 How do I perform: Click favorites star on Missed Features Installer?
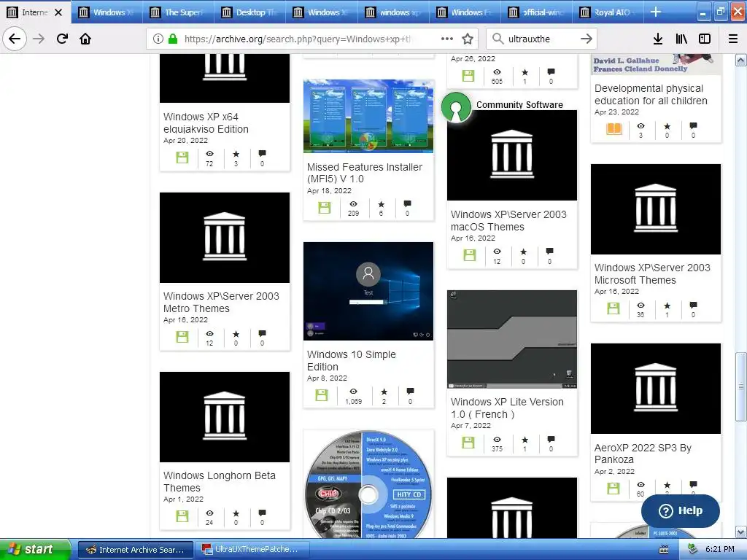381,204
